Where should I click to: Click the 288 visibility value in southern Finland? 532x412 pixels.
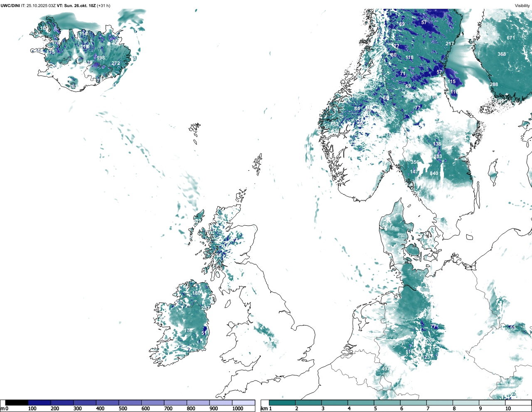pos(494,84)
